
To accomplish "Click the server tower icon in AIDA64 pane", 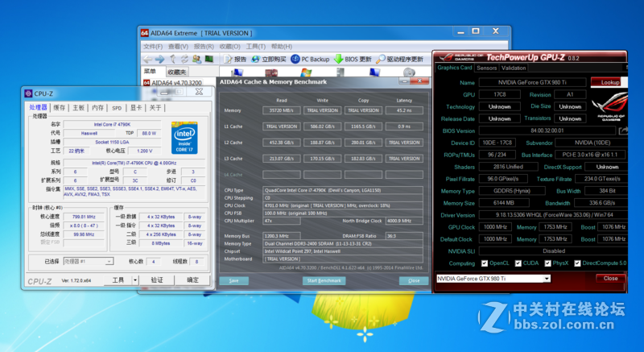I will [341, 72].
